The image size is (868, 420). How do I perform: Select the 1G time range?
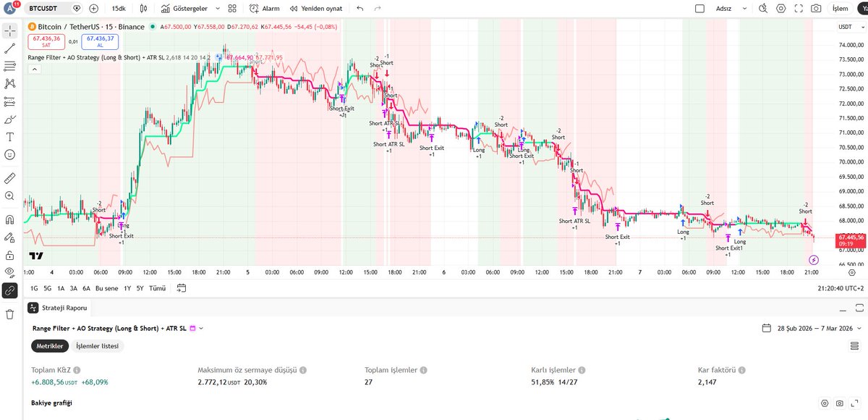tap(34, 287)
